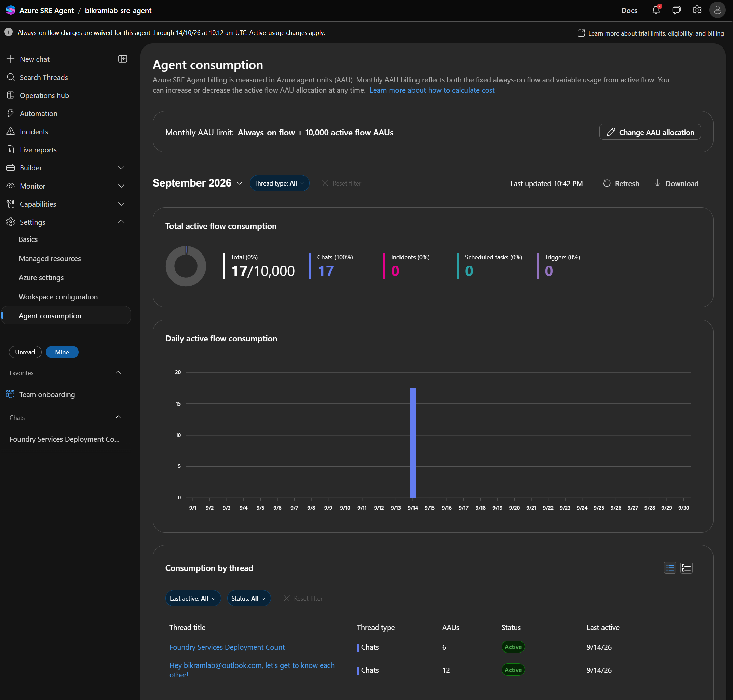This screenshot has height=700, width=733.
Task: Open the settings gear in top bar
Action: (x=697, y=10)
